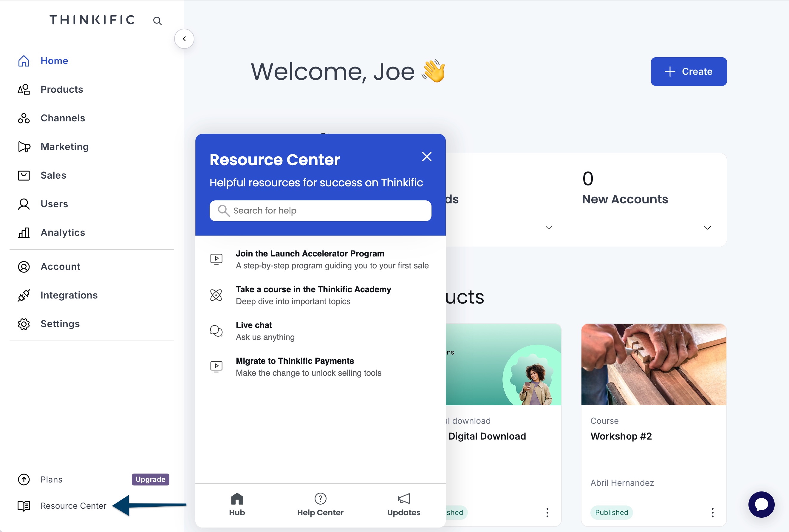Click the Create button
This screenshot has width=789, height=532.
(x=688, y=72)
